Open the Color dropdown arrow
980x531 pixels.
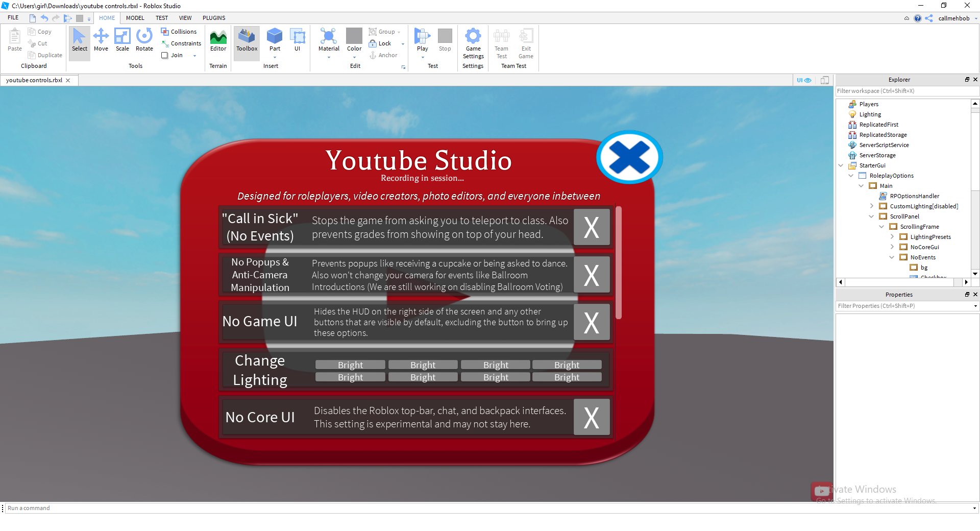(x=354, y=57)
